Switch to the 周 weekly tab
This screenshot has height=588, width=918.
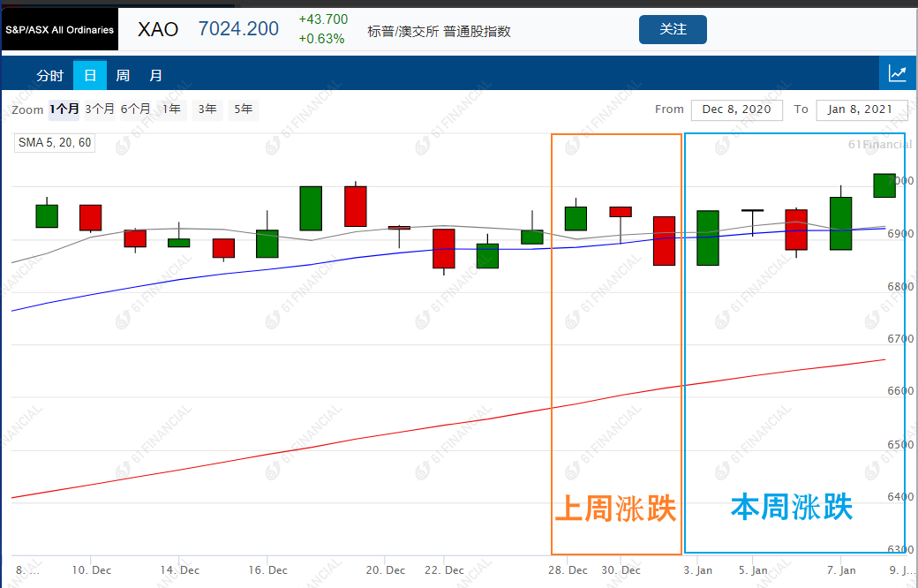[123, 75]
